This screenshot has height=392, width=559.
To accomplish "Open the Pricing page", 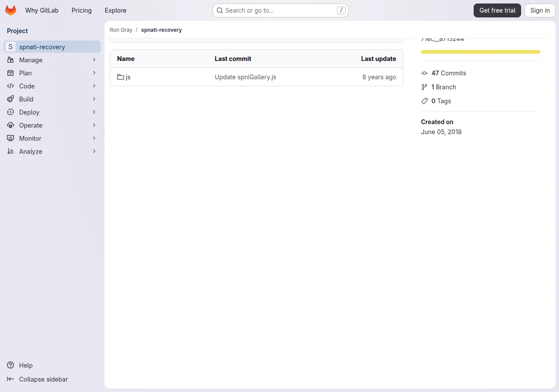I will click(x=81, y=10).
